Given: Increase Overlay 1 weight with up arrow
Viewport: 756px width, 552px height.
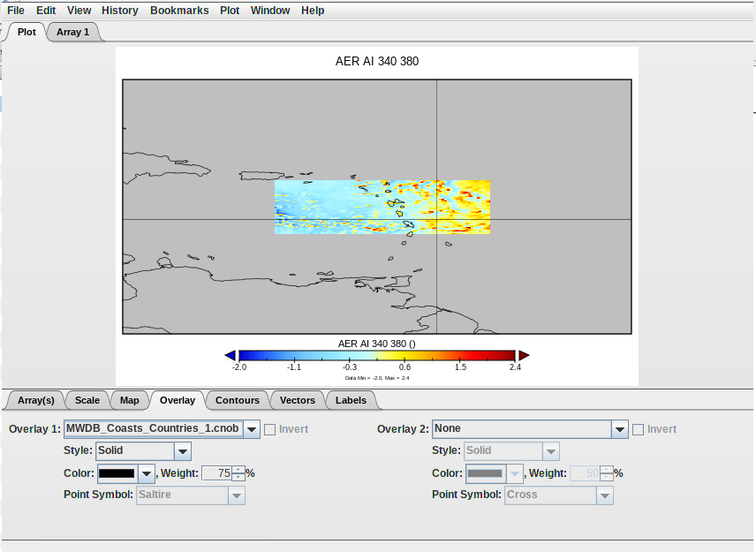Looking at the screenshot, I should click(238, 470).
